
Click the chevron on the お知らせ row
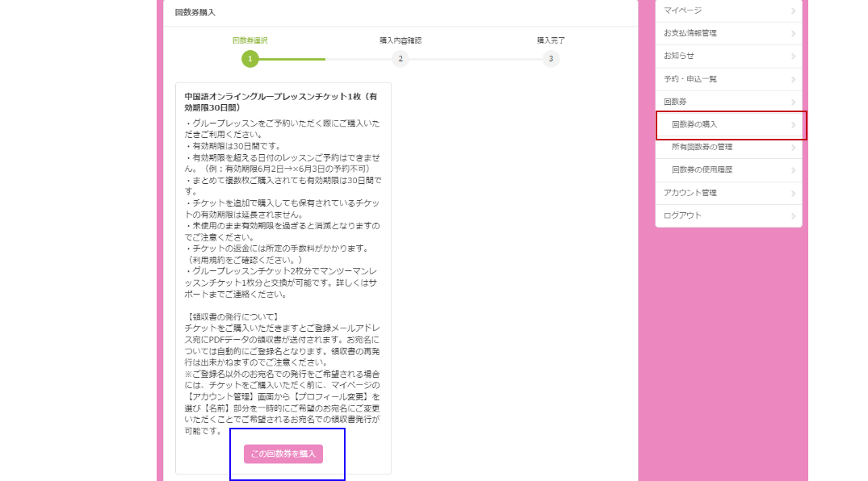pos(794,56)
